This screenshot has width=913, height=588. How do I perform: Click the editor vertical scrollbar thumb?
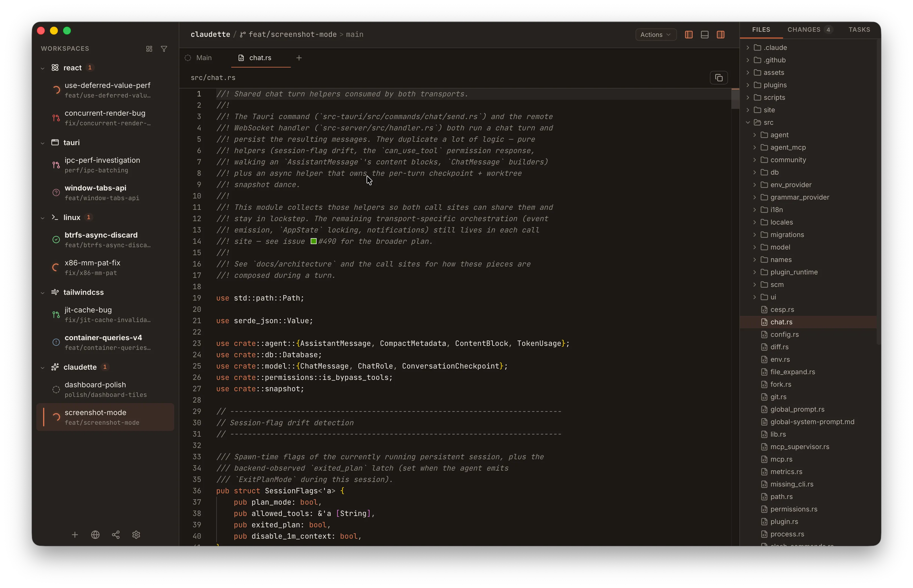pyautogui.click(x=735, y=99)
